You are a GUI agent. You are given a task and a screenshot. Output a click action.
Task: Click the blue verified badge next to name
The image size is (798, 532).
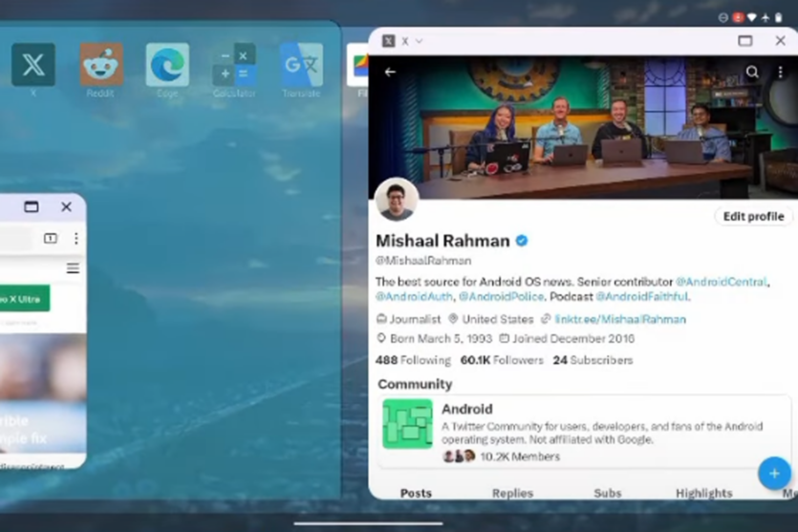point(522,241)
